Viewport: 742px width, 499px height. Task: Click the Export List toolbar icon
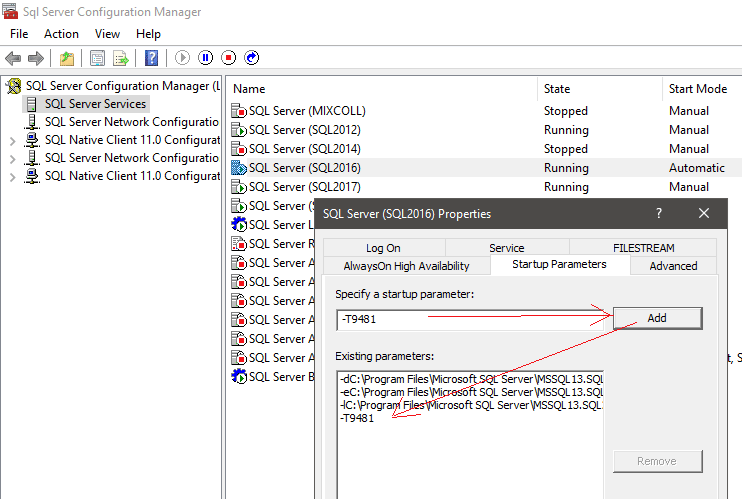coord(121,58)
